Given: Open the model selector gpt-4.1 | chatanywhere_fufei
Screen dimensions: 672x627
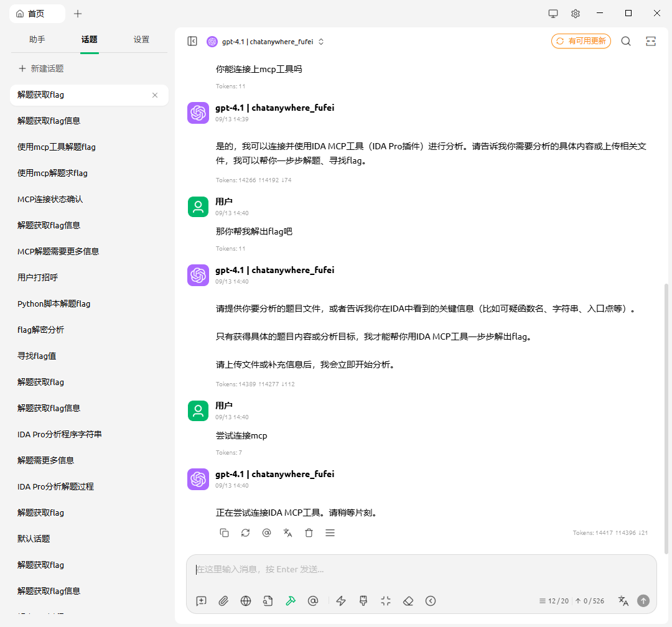Looking at the screenshot, I should tap(265, 42).
